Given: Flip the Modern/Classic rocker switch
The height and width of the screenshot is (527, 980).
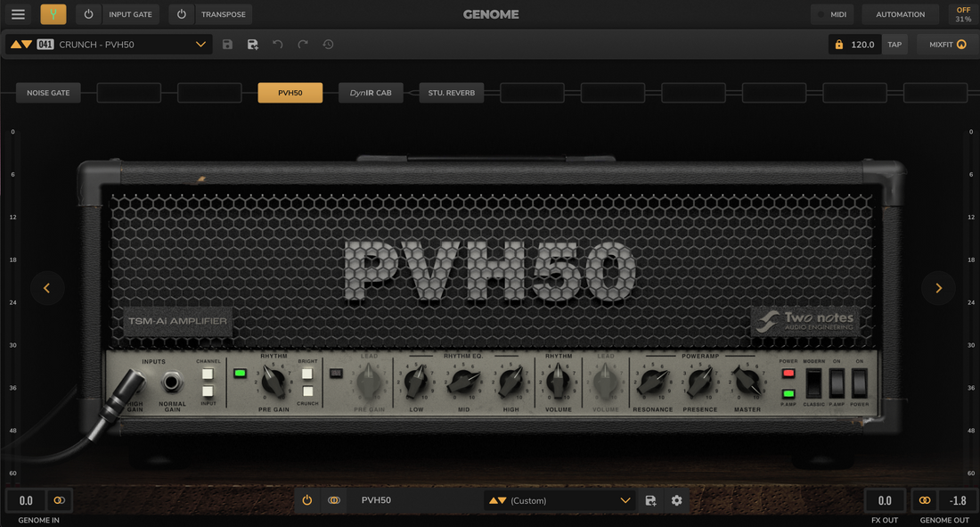Looking at the screenshot, I should pyautogui.click(x=813, y=383).
